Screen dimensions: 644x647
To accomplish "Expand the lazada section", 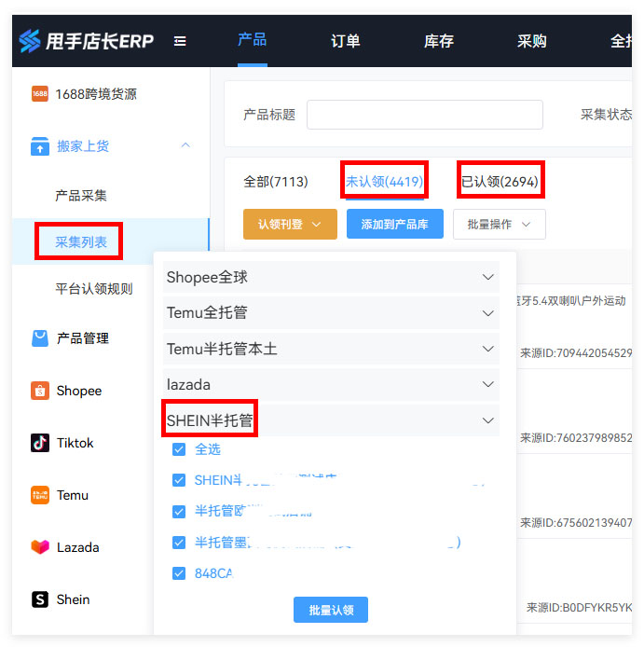I will click(x=331, y=385).
